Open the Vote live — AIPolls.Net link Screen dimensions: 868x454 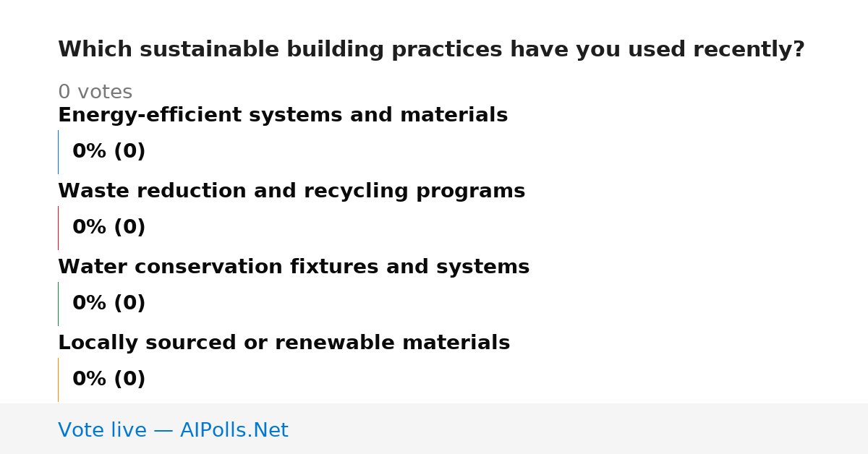173,431
